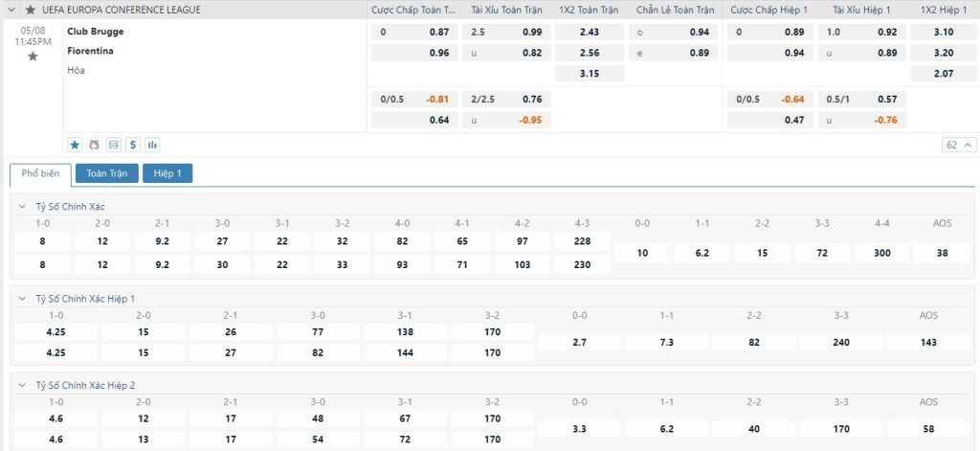The image size is (980, 451).
Task: Collapse the 62 markets toggle
Action: click(958, 145)
